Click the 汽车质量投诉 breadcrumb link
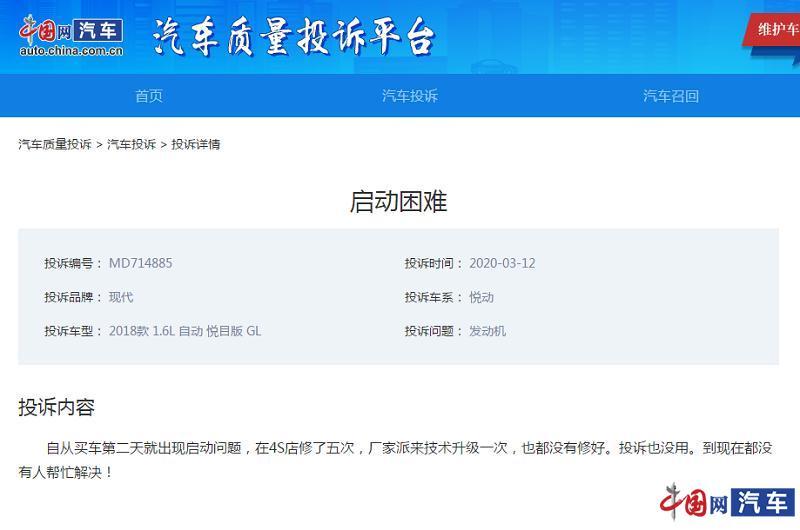The image size is (800, 530). point(54,144)
